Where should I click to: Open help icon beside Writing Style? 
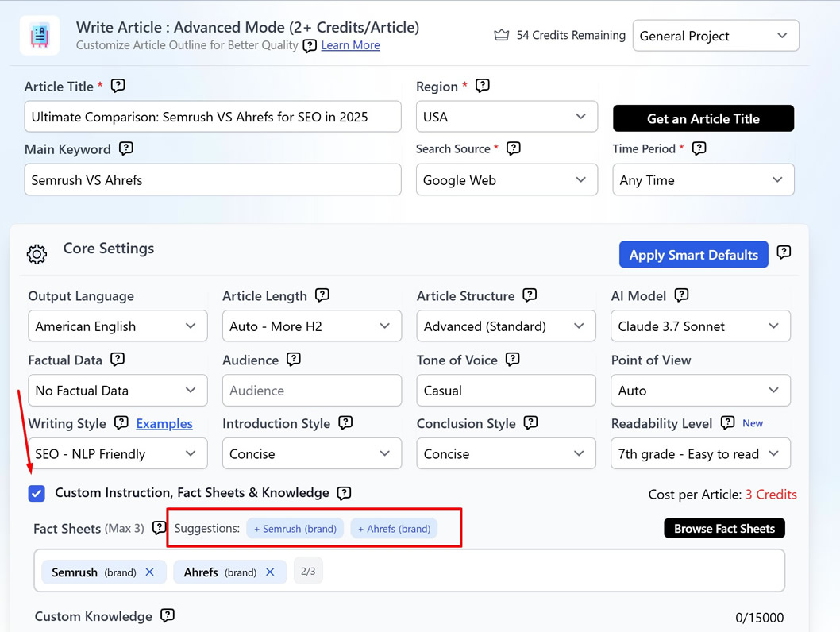(121, 423)
